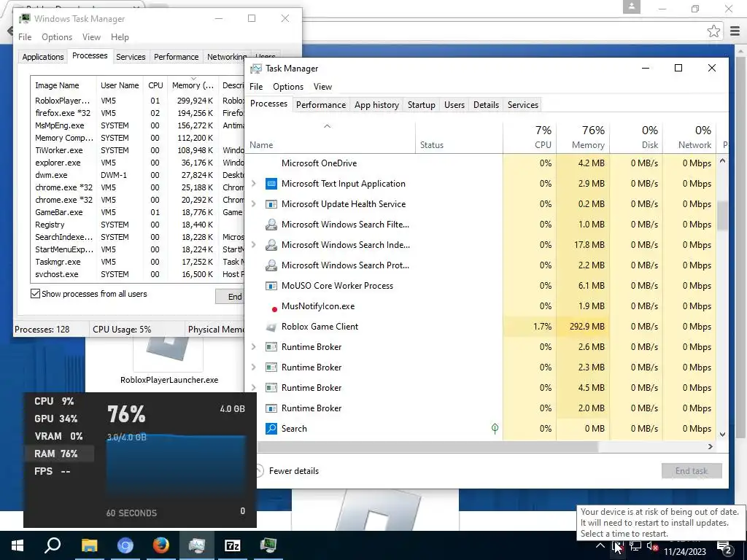Bookmark the page with the star icon
The image size is (747, 560).
coord(713,31)
